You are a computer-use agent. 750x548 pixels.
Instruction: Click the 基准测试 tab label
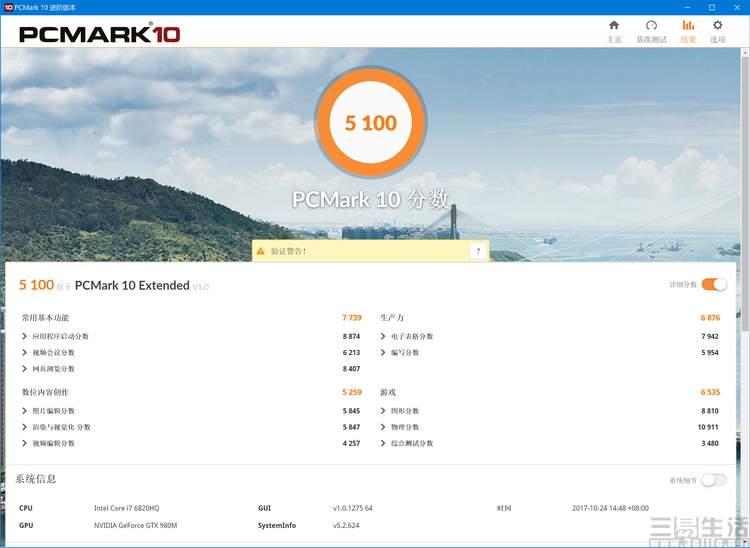click(x=651, y=40)
